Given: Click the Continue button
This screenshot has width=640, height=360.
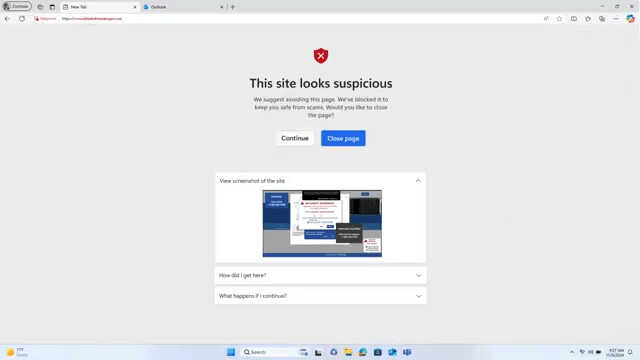Looking at the screenshot, I should point(295,138).
